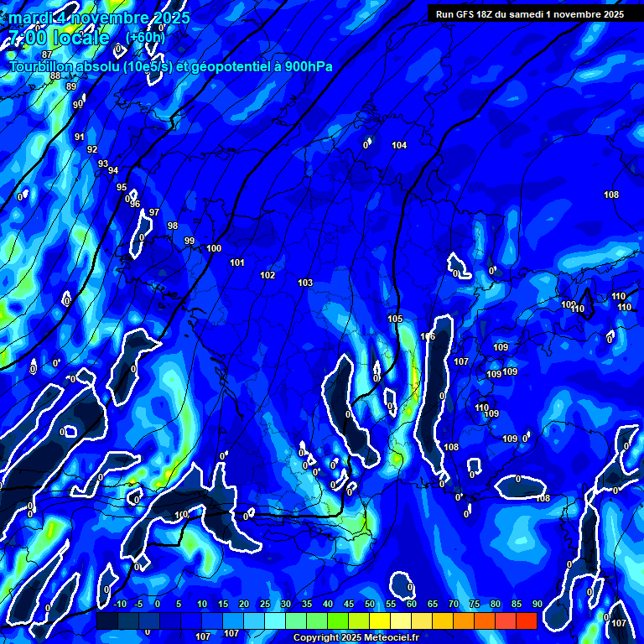This screenshot has width=644, height=644.
Task: Select the darkest navy swatch at legend start
Action: (107, 621)
